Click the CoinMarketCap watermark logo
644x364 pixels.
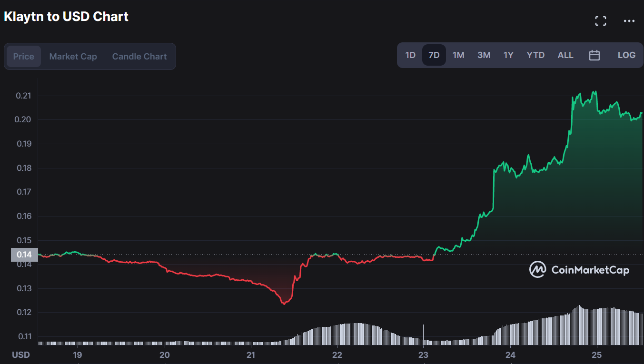(579, 270)
